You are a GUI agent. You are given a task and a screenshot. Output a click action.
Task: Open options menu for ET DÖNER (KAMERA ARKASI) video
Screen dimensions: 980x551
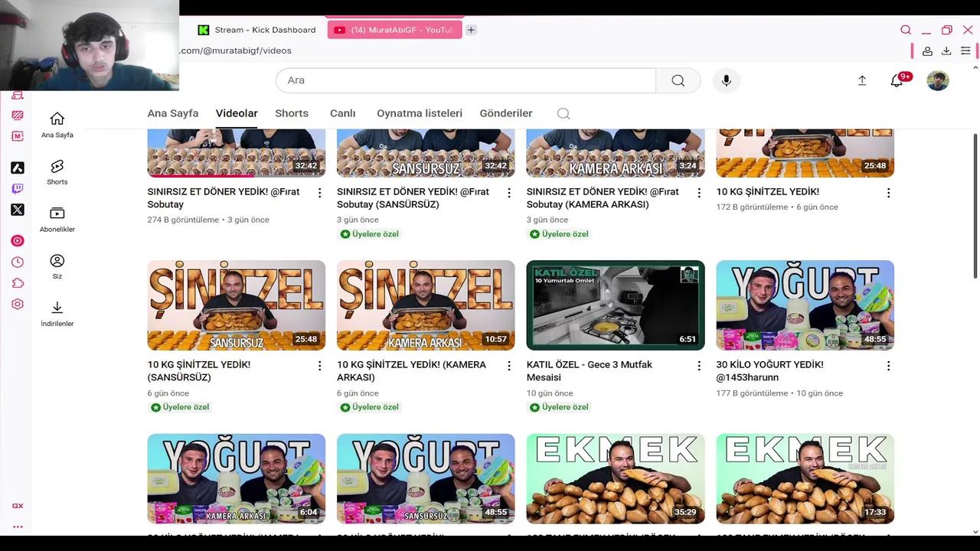pyautogui.click(x=699, y=193)
